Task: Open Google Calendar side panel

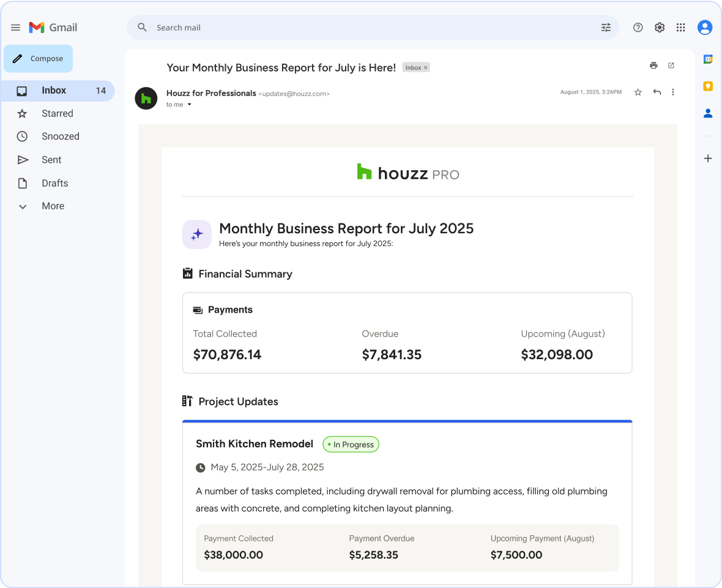Action: pyautogui.click(x=708, y=59)
